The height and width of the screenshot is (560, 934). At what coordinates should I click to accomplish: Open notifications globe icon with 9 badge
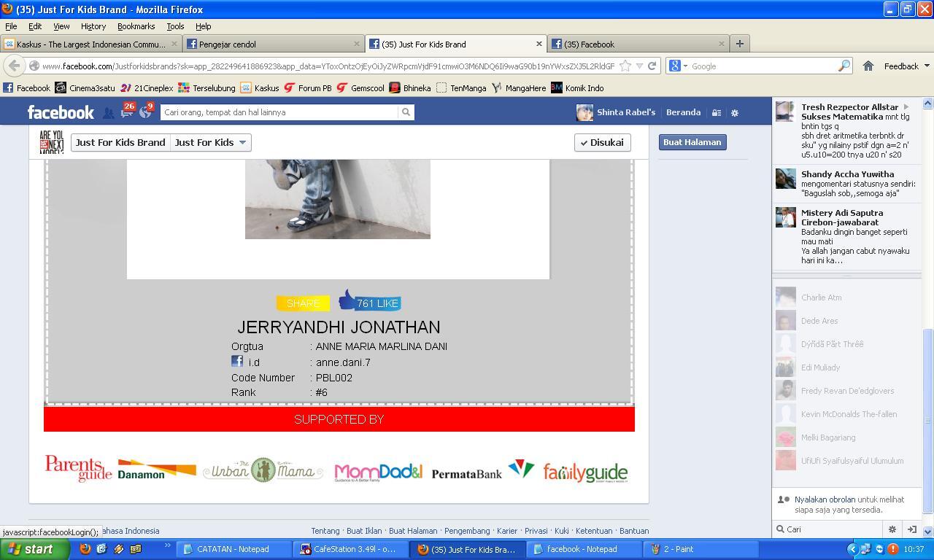(145, 112)
